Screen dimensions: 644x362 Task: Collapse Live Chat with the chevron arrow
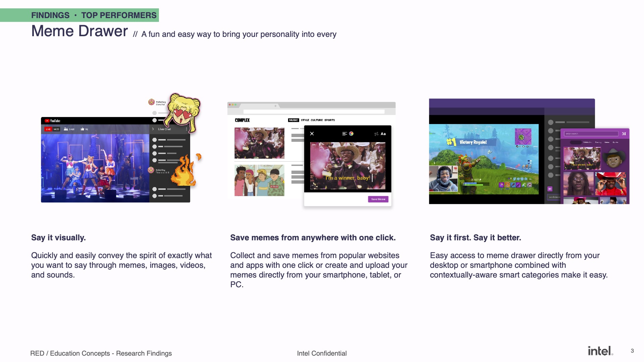[153, 129]
